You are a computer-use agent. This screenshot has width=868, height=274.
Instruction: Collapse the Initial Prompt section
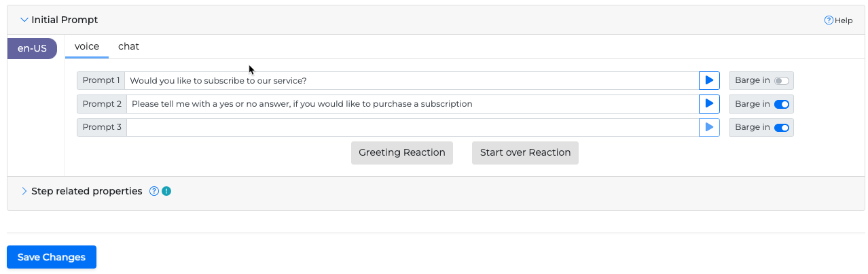[25, 20]
